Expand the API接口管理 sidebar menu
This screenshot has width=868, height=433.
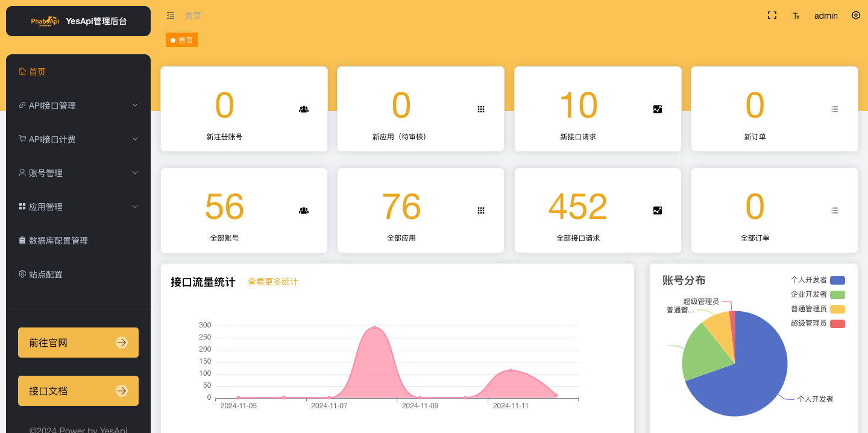point(78,105)
